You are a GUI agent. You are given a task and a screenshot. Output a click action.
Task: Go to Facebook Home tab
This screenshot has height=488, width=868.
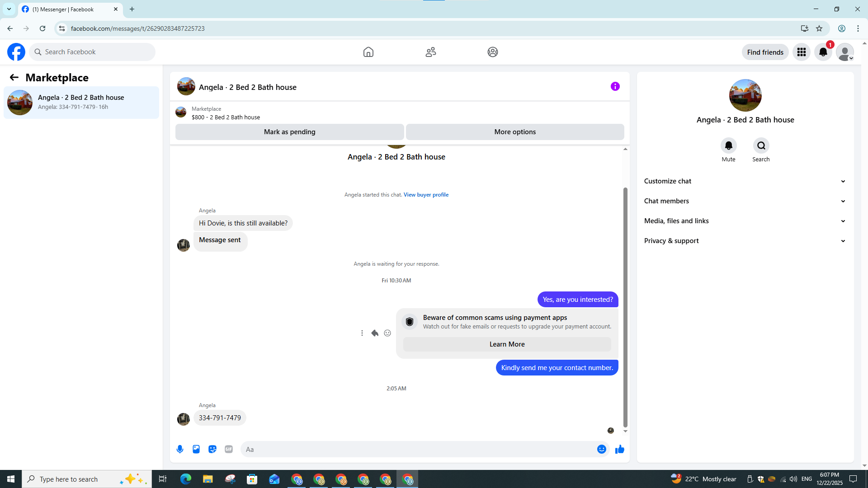(x=368, y=52)
